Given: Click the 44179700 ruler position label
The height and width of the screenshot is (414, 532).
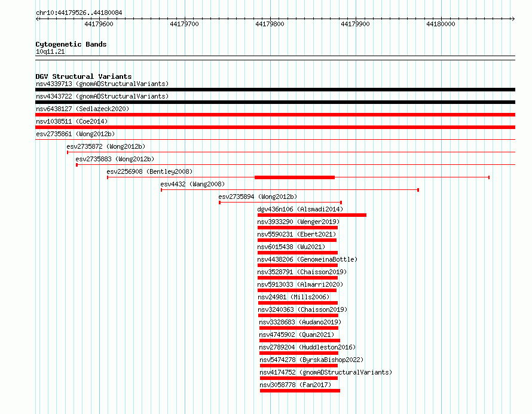Looking at the screenshot, I should click(x=184, y=24).
